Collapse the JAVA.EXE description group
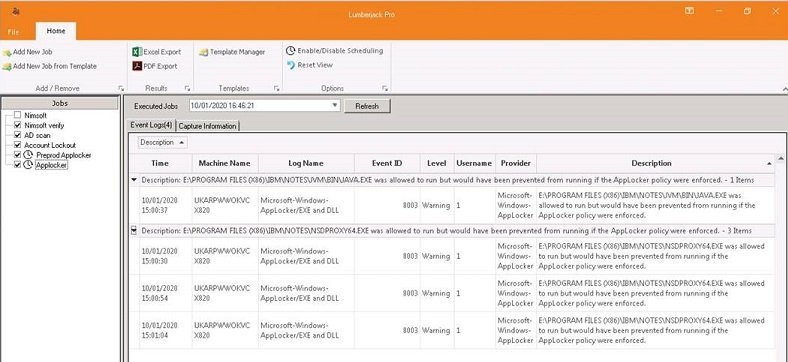 (134, 179)
